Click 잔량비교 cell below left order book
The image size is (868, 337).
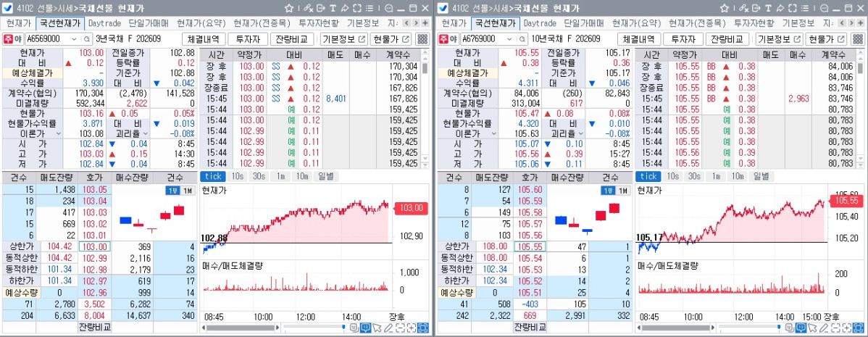[95, 326]
